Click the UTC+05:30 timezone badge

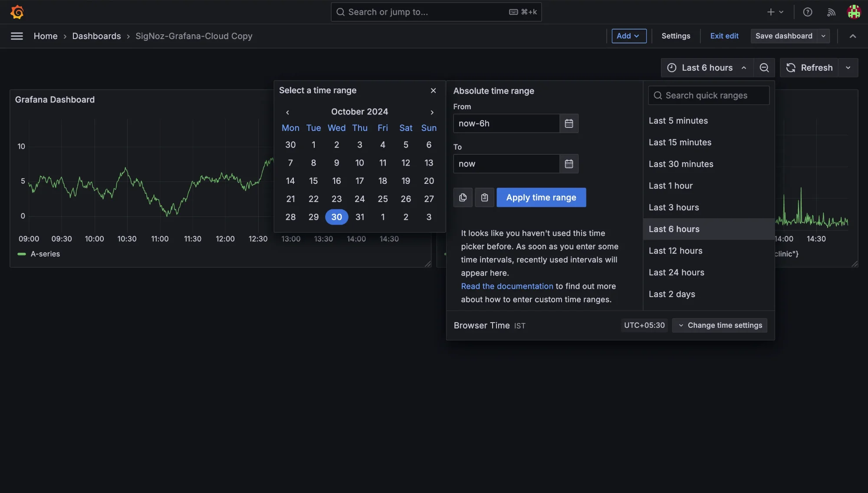pos(644,325)
